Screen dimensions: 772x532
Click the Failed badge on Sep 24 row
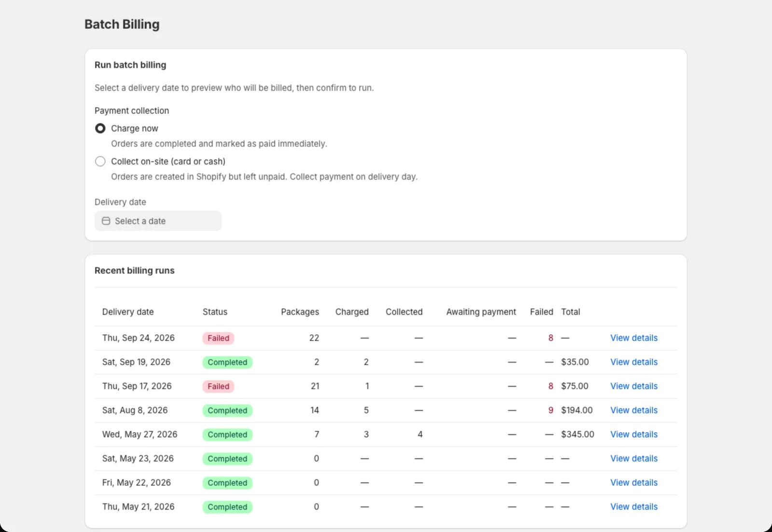[x=218, y=338]
